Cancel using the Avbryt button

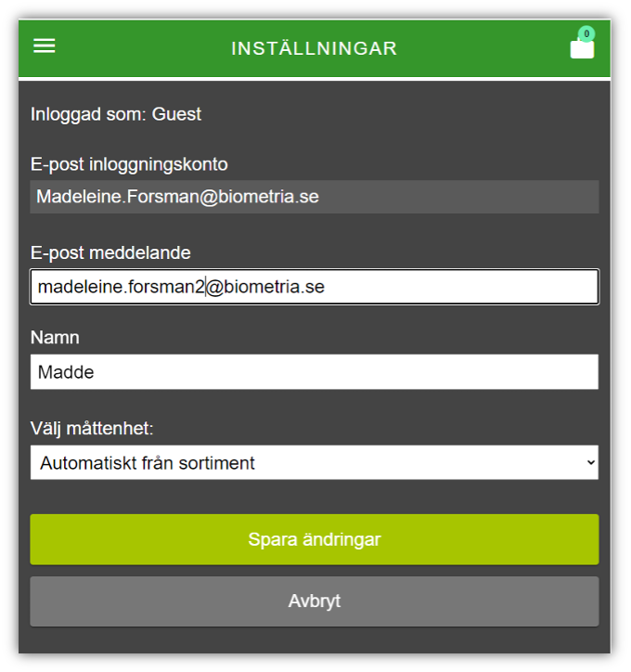click(x=315, y=601)
